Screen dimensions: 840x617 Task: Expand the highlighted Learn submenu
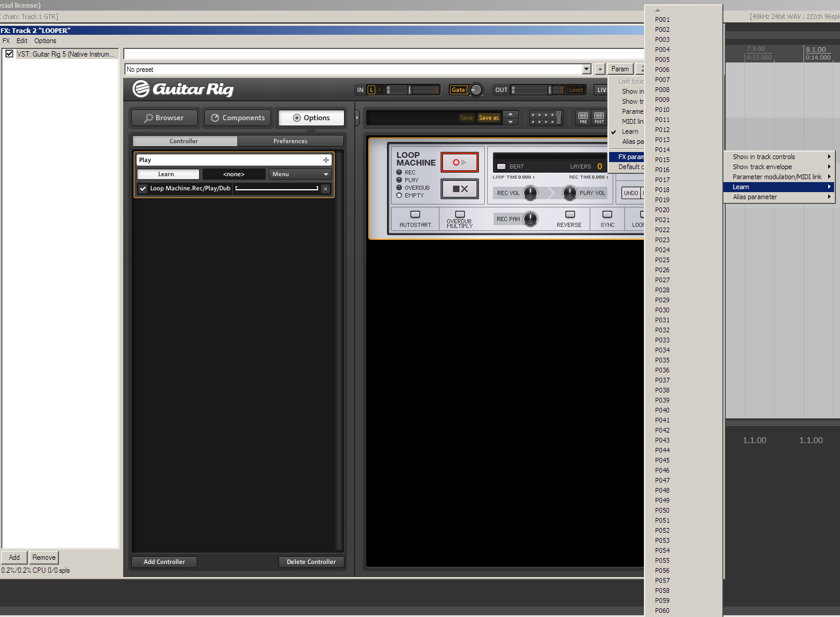[778, 187]
